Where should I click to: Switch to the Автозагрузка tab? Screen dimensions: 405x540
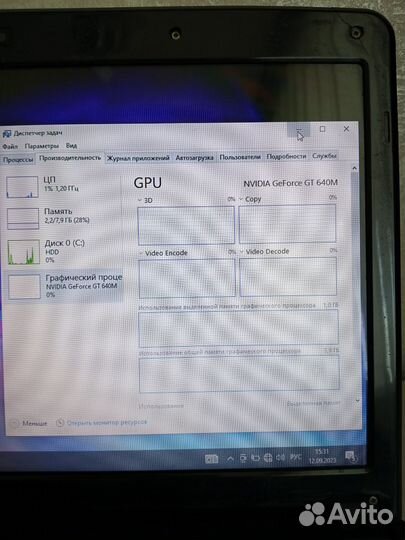pyautogui.click(x=194, y=158)
